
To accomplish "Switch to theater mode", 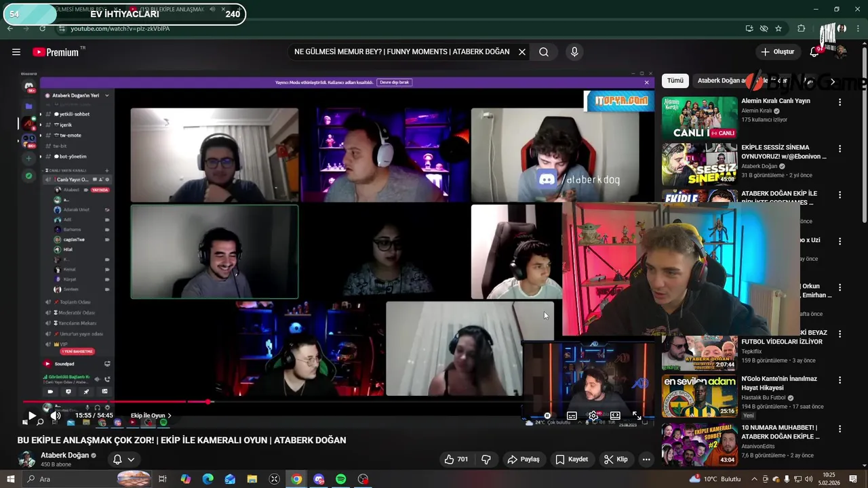I will click(x=615, y=415).
